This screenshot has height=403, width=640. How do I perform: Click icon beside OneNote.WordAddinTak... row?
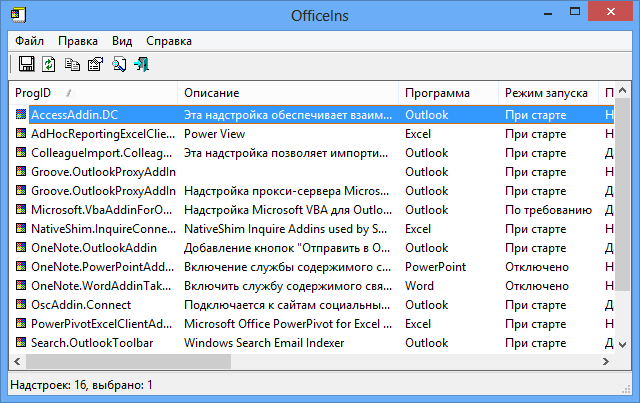pos(21,285)
